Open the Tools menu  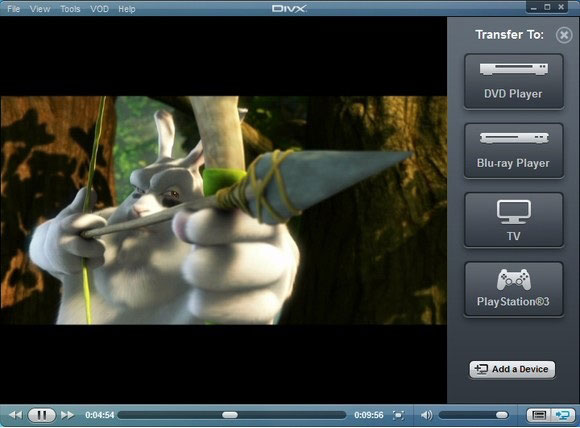[x=70, y=9]
